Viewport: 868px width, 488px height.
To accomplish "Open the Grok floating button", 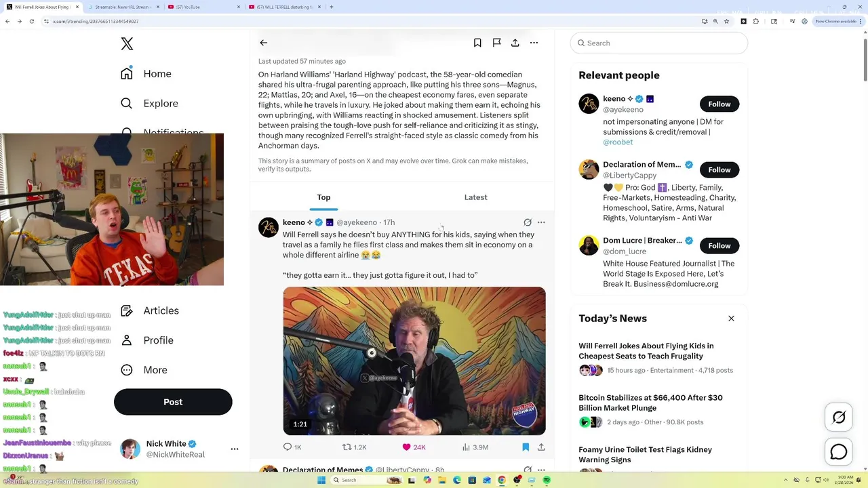I will tap(839, 418).
